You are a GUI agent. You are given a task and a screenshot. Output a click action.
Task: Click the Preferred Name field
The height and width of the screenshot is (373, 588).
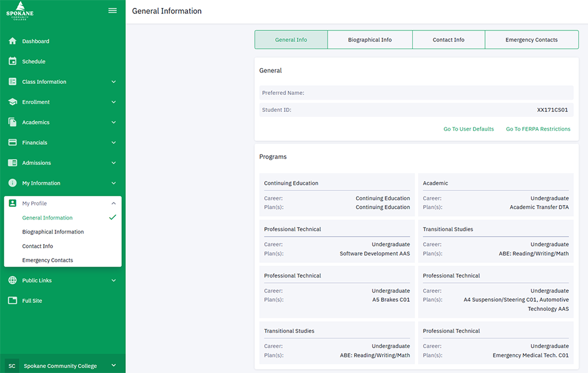click(416, 92)
